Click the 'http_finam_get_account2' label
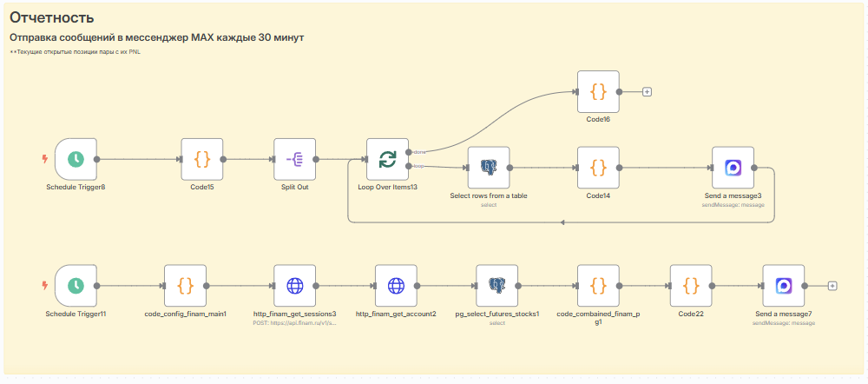Image resolution: width=868 pixels, height=384 pixels. pos(396,314)
